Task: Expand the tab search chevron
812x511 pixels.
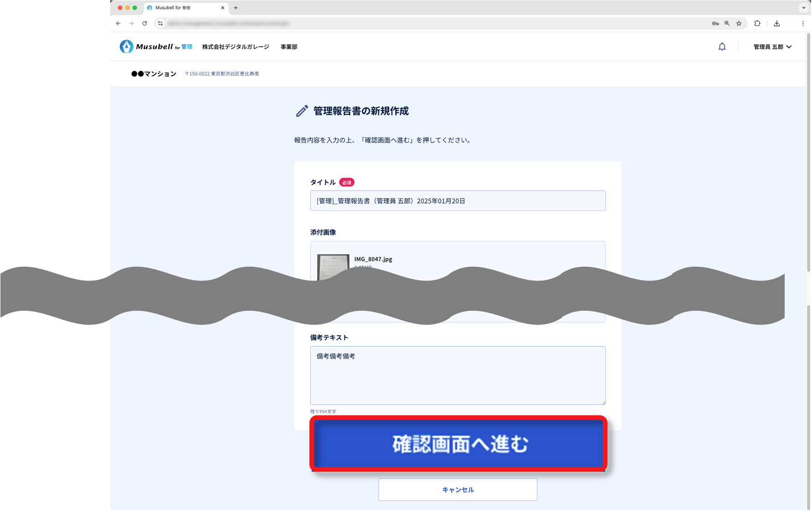Action: pyautogui.click(x=803, y=8)
